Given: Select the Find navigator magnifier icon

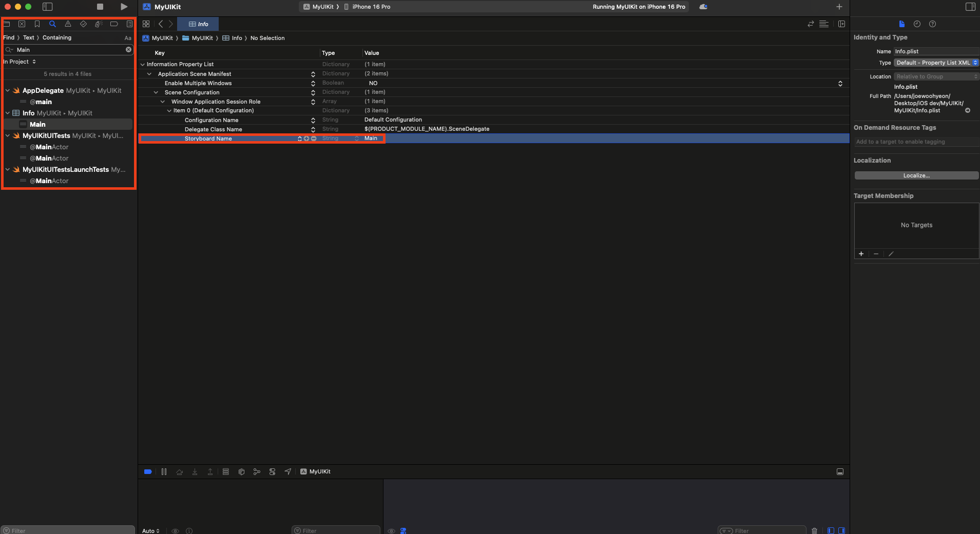Looking at the screenshot, I should click(x=52, y=24).
